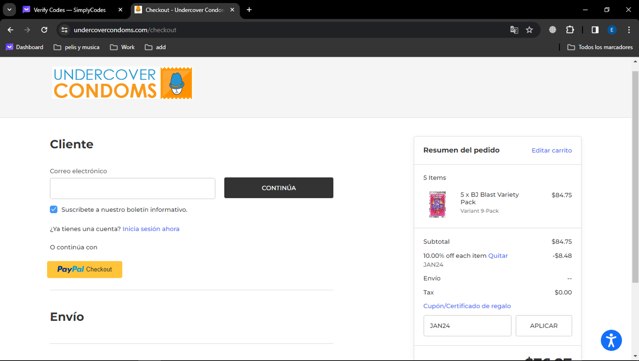Image resolution: width=639 pixels, height=361 pixels.
Task: Reload the checkout page
Action: [x=44, y=30]
